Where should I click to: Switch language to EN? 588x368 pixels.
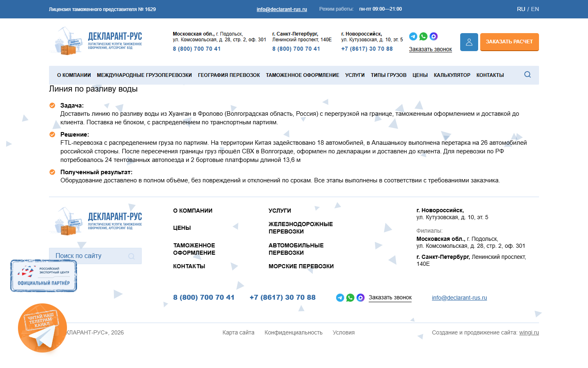point(535,9)
